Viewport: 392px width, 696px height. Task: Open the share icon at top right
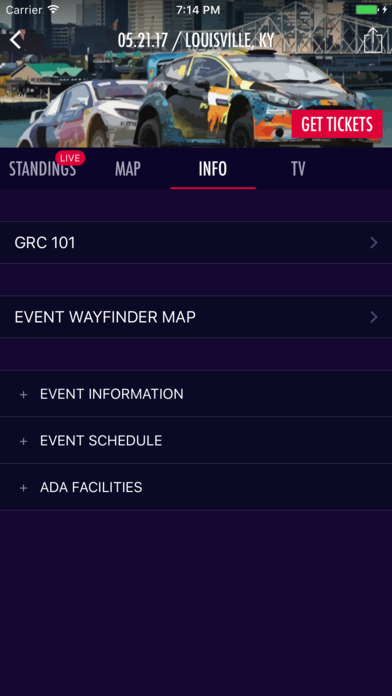[x=372, y=40]
